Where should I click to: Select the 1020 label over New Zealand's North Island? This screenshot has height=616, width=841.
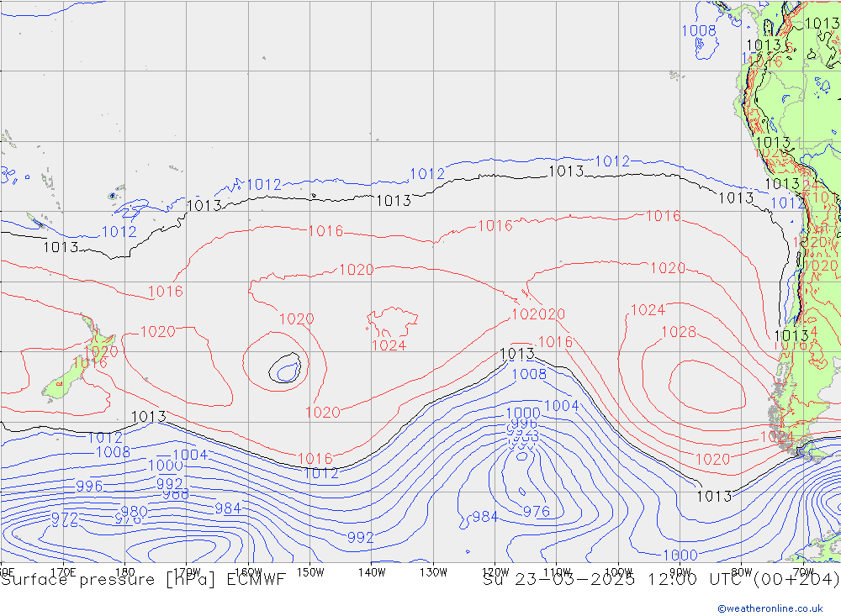[101, 351]
